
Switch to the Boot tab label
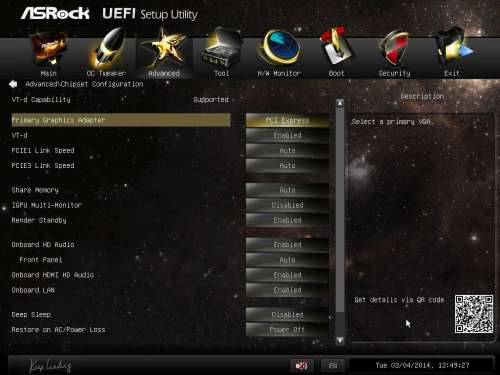tap(336, 73)
